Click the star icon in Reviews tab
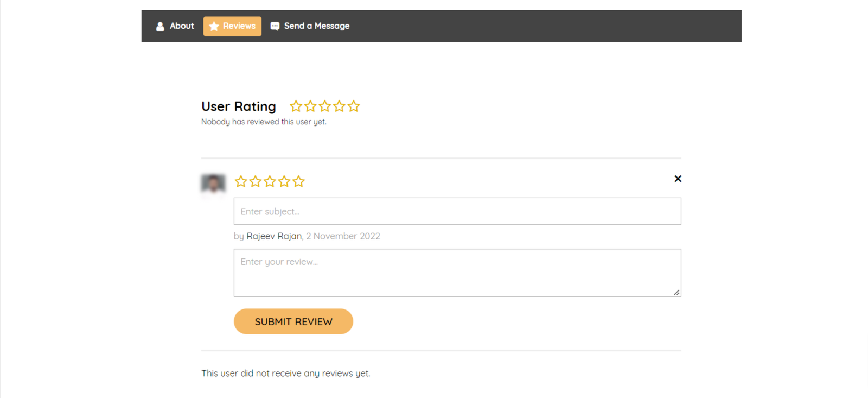The width and height of the screenshot is (868, 398). tap(214, 26)
